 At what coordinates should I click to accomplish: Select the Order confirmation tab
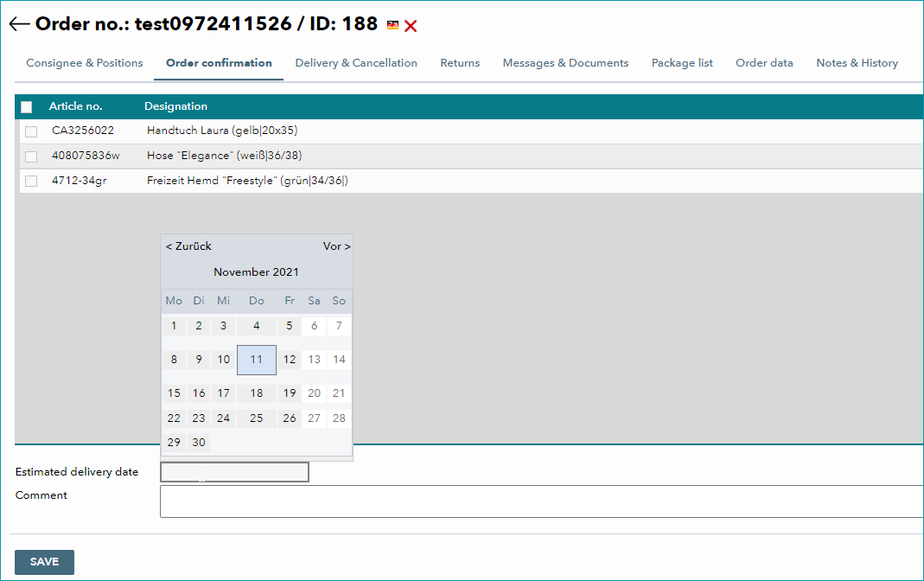tap(219, 63)
